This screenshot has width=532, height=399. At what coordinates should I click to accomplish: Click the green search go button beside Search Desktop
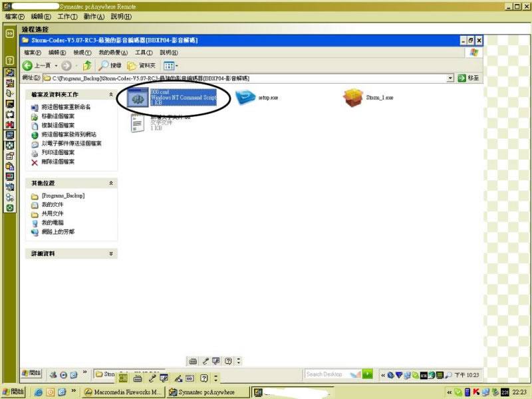pyautogui.click(x=368, y=374)
